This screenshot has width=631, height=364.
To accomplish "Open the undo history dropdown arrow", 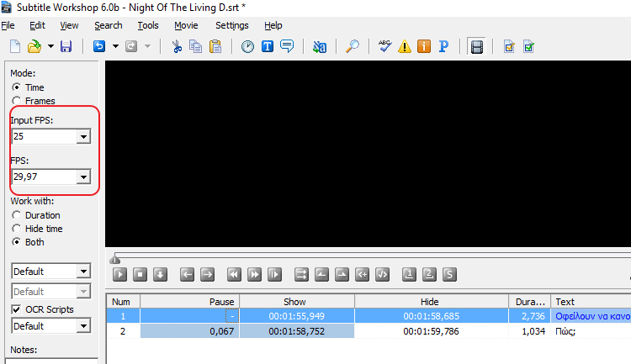I will pyautogui.click(x=115, y=47).
